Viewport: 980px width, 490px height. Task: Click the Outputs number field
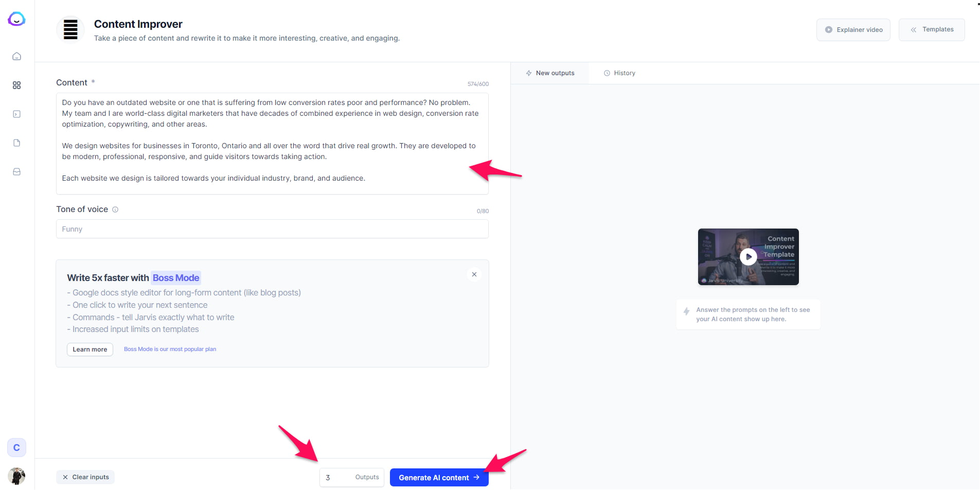click(352, 478)
